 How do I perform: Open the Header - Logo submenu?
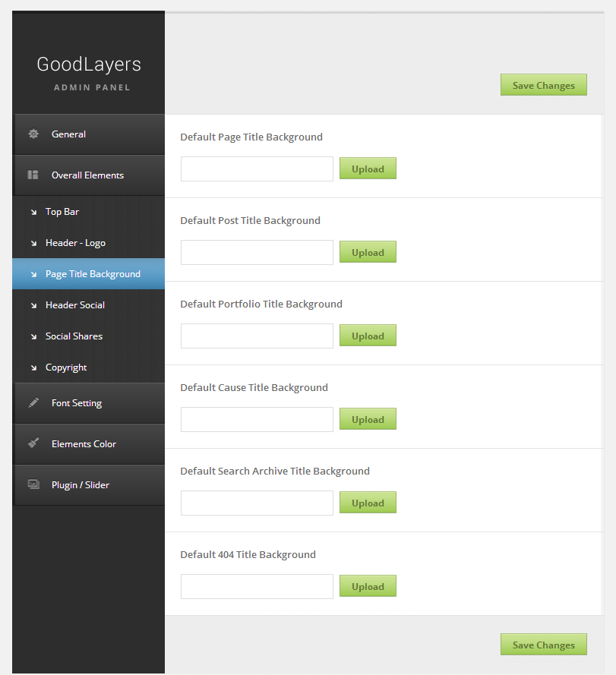75,243
